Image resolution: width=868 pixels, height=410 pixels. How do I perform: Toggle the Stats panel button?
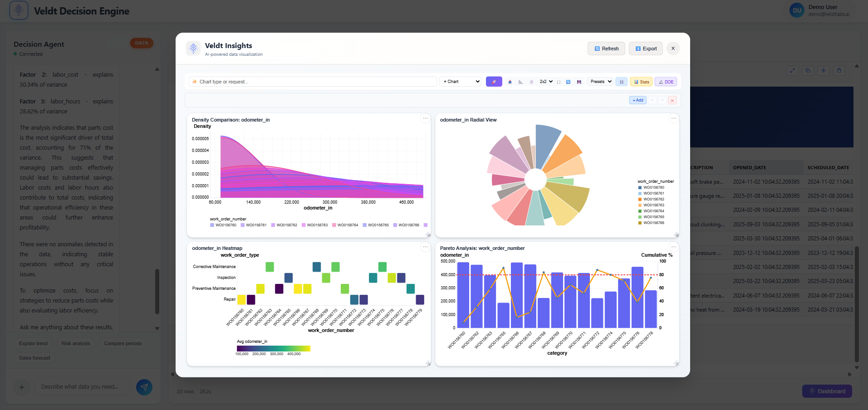coord(641,82)
